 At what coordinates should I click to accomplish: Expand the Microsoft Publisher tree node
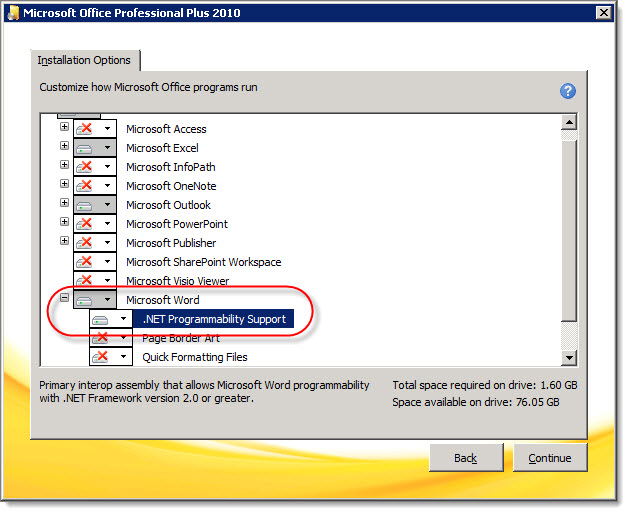(64, 240)
